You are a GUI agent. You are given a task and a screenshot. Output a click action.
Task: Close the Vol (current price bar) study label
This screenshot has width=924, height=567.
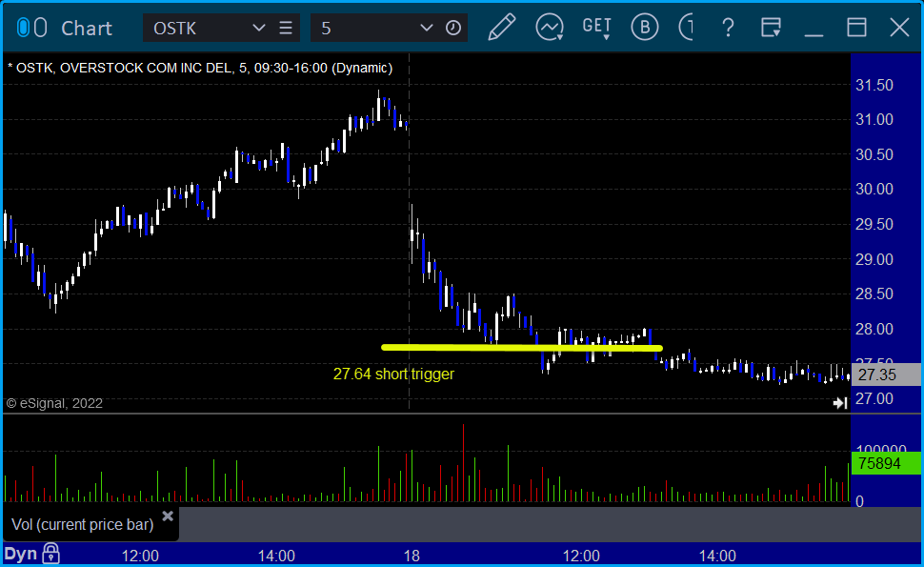168,516
